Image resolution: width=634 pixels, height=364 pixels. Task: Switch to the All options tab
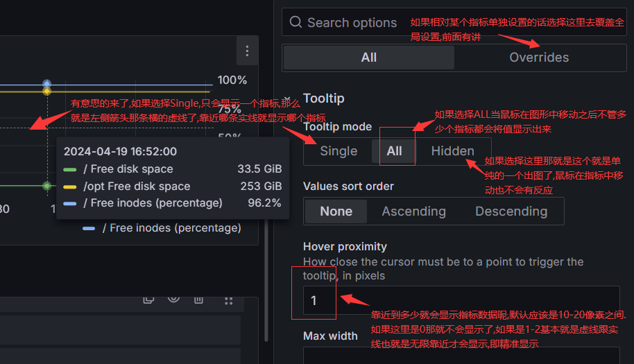click(369, 58)
